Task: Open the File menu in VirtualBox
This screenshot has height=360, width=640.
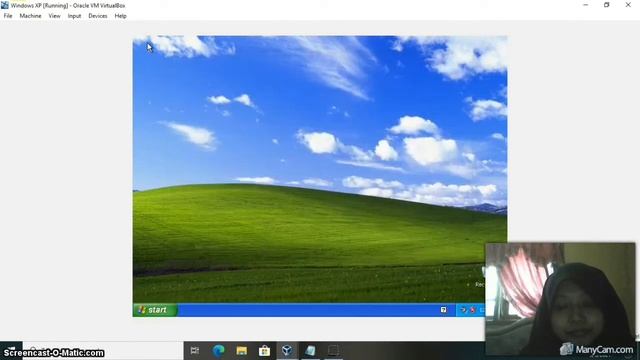Action: click(8, 16)
